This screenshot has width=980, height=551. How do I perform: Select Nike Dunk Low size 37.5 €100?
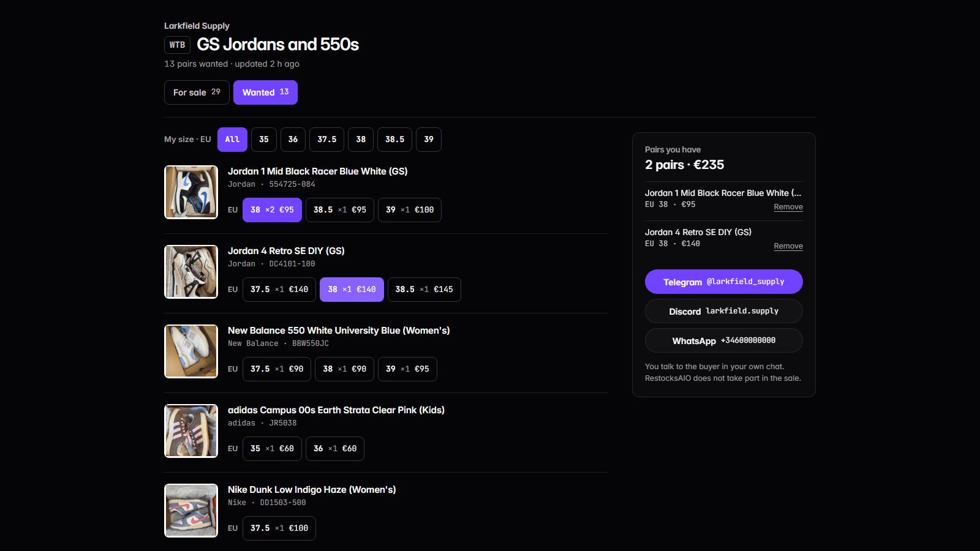click(x=279, y=528)
